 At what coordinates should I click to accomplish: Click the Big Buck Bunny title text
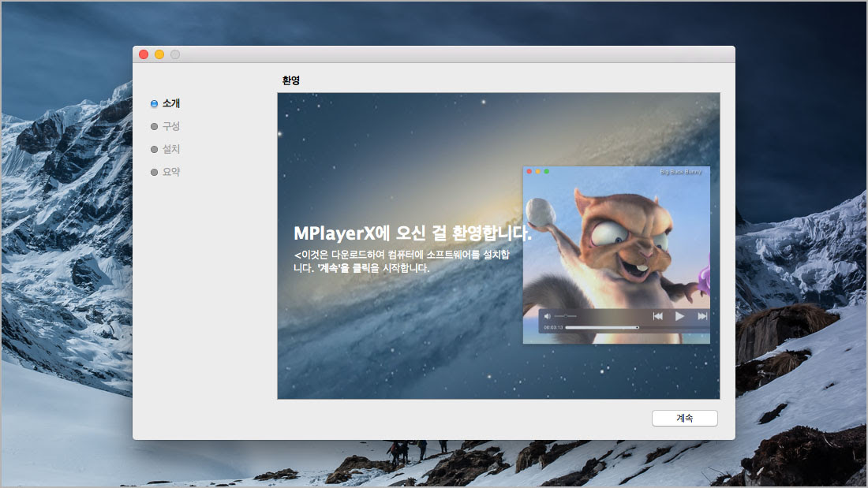coord(680,172)
